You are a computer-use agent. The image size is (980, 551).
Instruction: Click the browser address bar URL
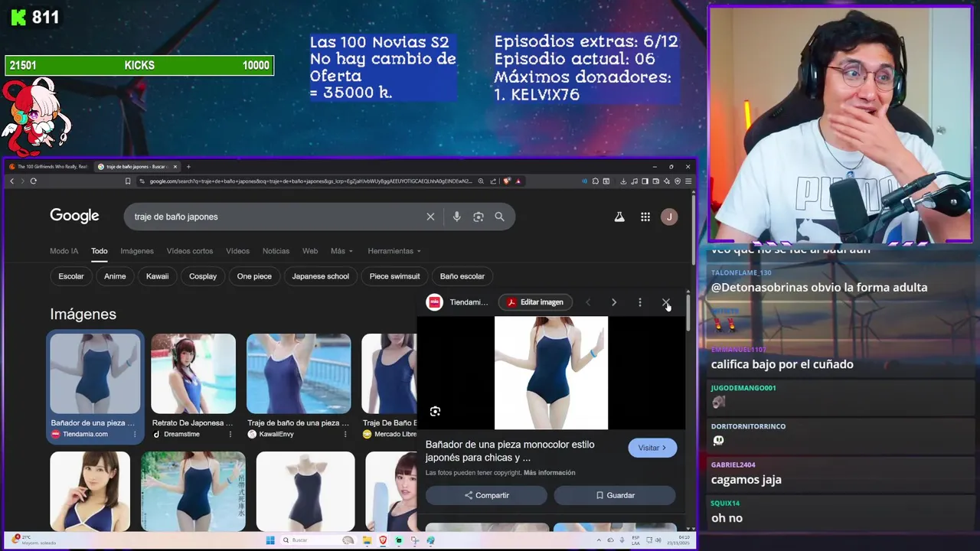[x=311, y=181]
